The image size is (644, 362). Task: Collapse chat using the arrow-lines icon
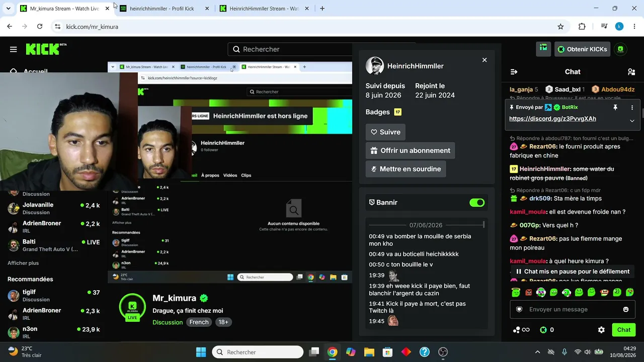[x=514, y=72]
